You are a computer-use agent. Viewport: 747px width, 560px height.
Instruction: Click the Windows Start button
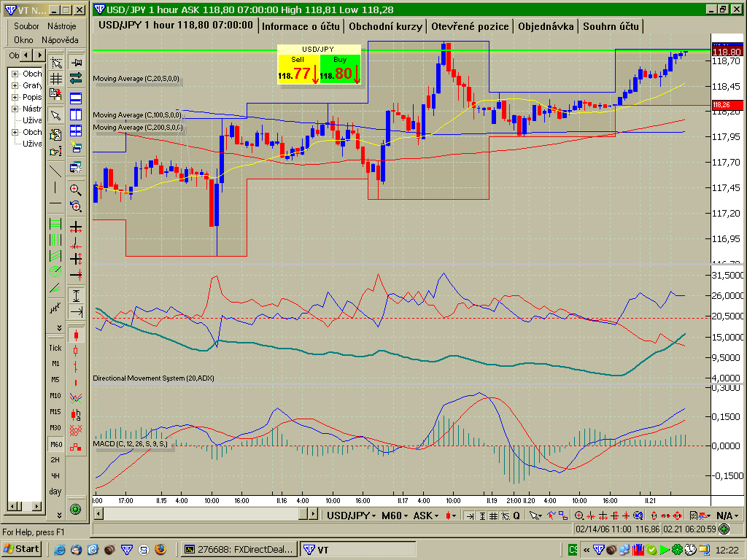click(x=21, y=549)
